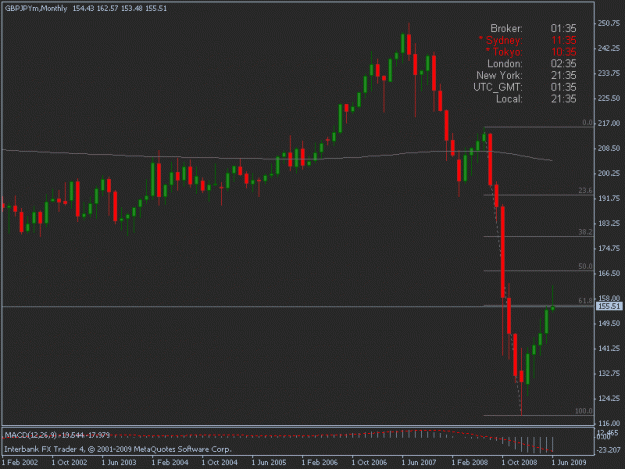
Task: Click the 1 Oct 2002 date label
Action: 69,462
